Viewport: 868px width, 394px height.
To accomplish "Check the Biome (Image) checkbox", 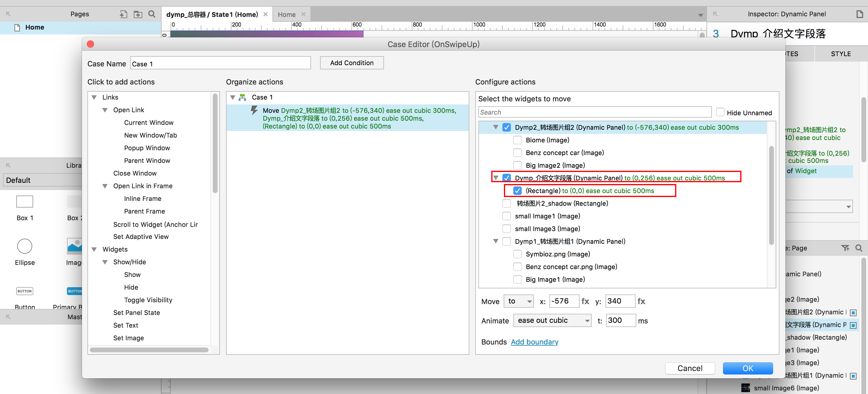I will click(517, 140).
